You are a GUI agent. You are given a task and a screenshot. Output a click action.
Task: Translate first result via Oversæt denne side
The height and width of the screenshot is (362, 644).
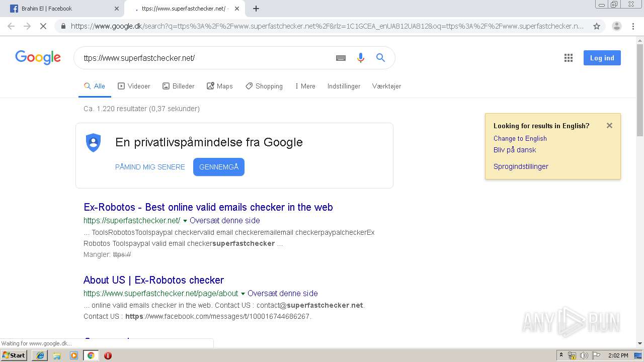click(x=225, y=220)
